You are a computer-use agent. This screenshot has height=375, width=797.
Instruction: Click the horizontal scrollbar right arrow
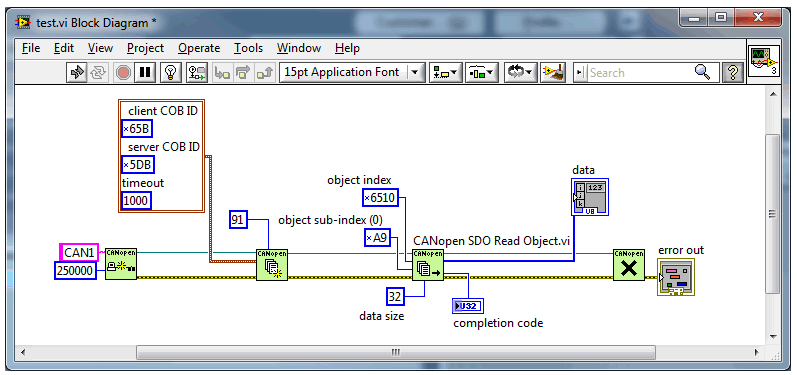click(756, 352)
